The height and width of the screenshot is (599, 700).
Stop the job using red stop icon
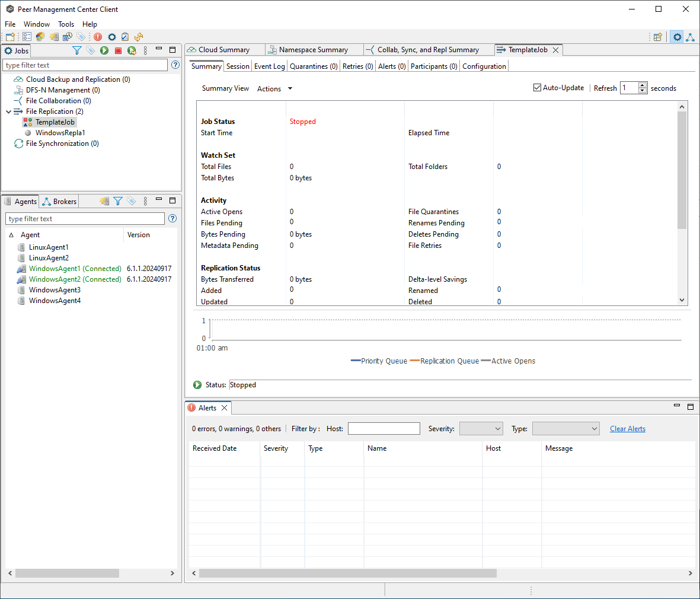(x=117, y=50)
